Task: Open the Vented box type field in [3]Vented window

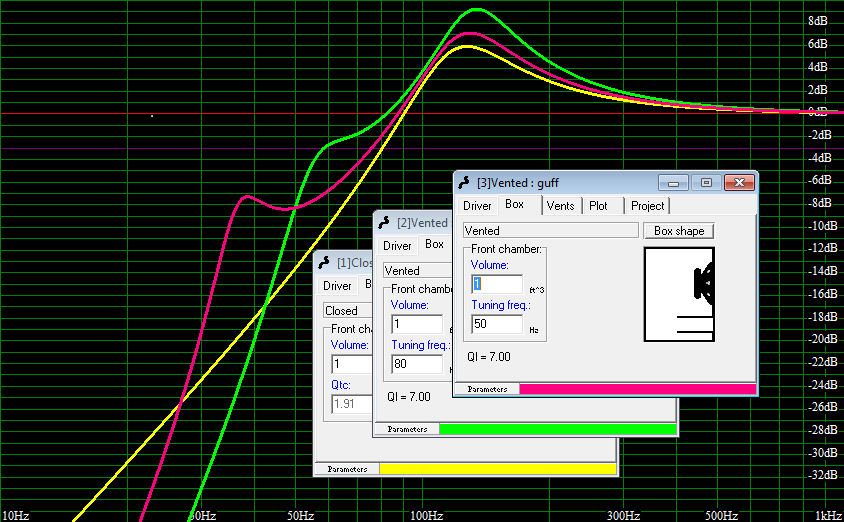Action: 550,231
